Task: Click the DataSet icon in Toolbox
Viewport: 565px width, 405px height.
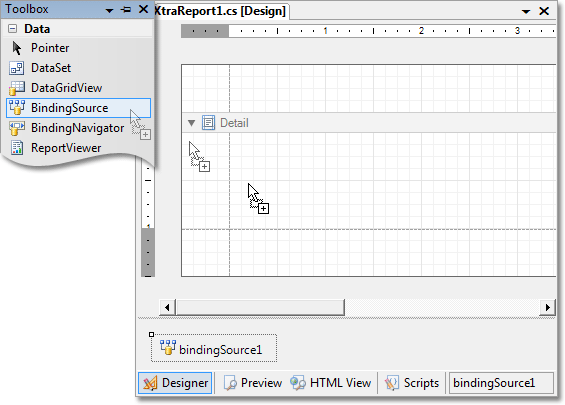Action: (17, 68)
